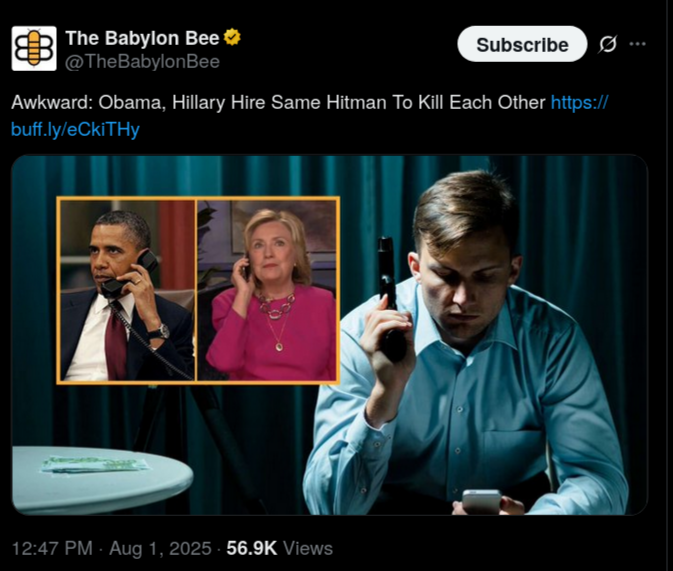Click the Grok slashed-circle icon
This screenshot has height=571, width=673.
pyautogui.click(x=608, y=44)
